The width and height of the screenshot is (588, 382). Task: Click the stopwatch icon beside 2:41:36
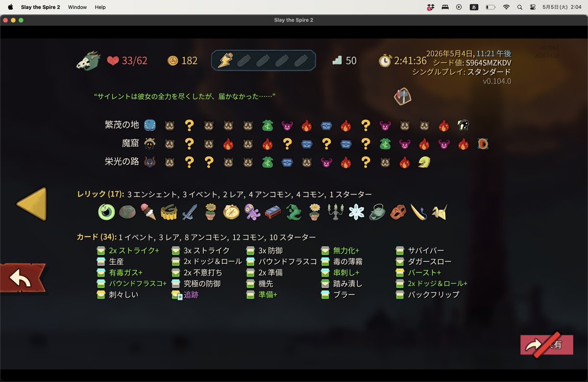(385, 60)
